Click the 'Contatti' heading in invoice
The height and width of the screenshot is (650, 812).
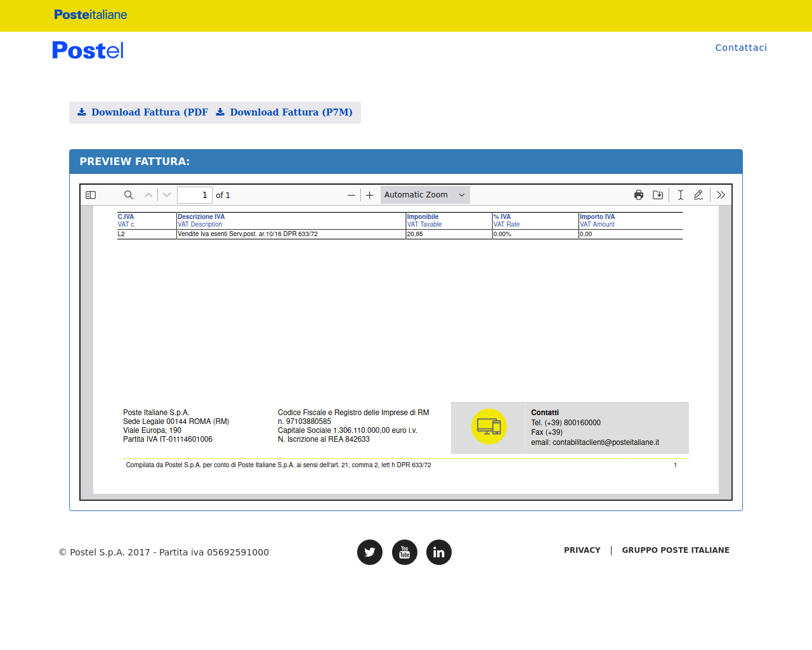pos(545,413)
